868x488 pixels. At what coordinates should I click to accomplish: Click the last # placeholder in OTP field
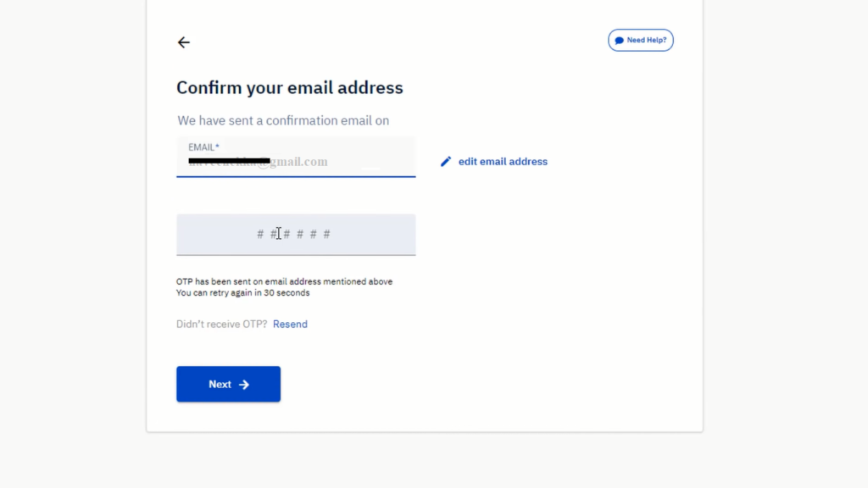[326, 234]
